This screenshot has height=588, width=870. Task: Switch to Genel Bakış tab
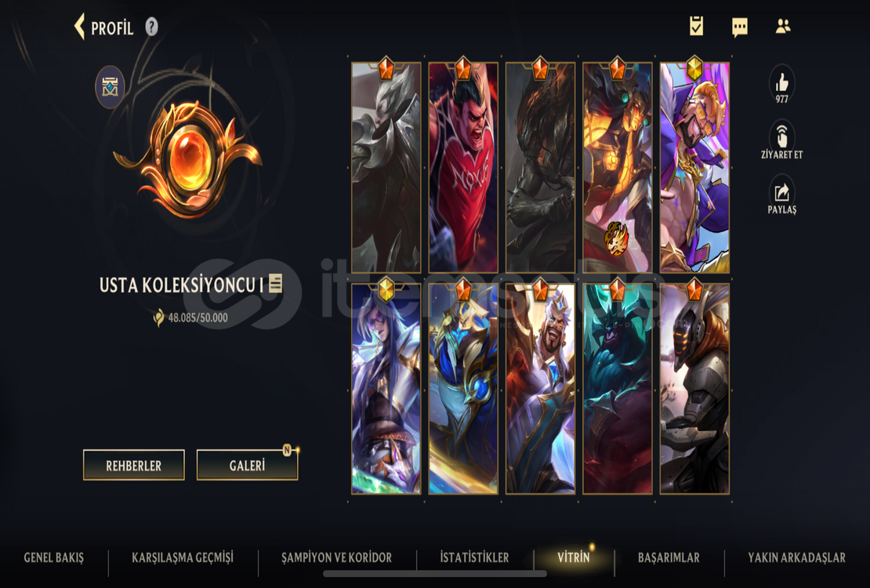(54, 557)
